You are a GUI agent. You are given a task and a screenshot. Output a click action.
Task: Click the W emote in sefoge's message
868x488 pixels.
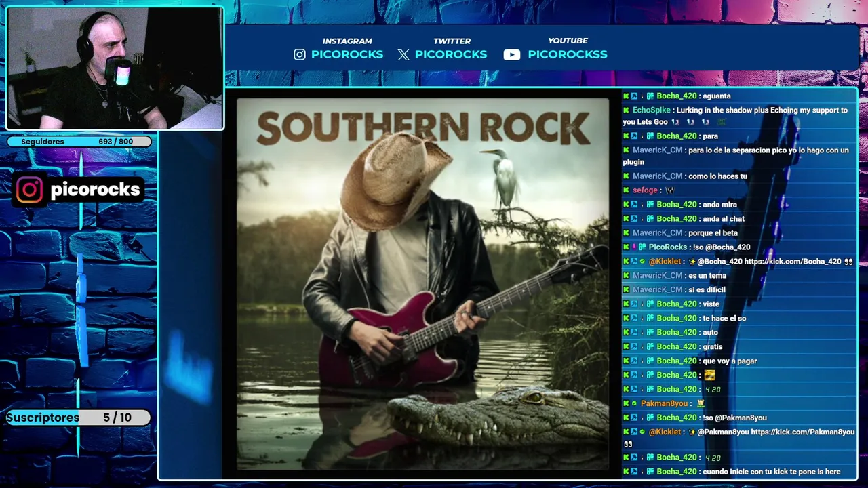669,190
